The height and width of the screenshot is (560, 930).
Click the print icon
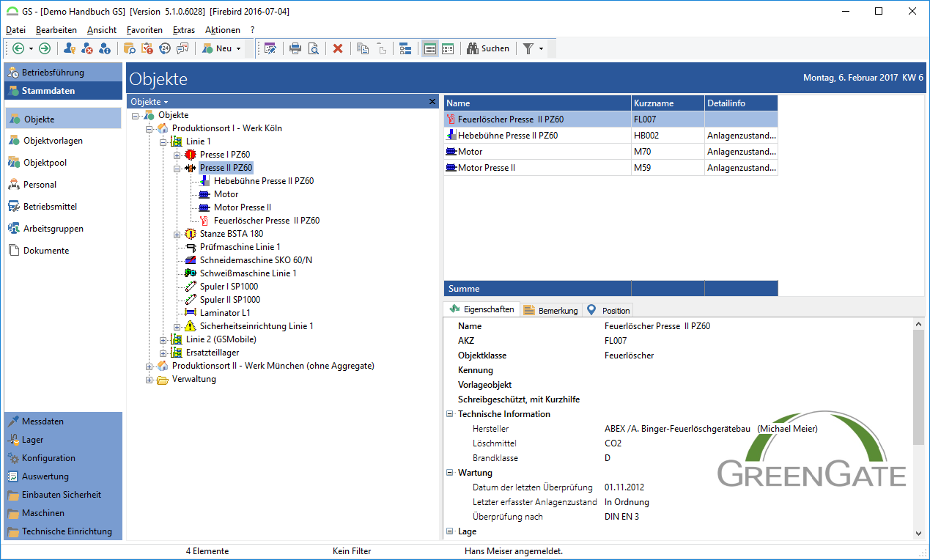point(295,48)
